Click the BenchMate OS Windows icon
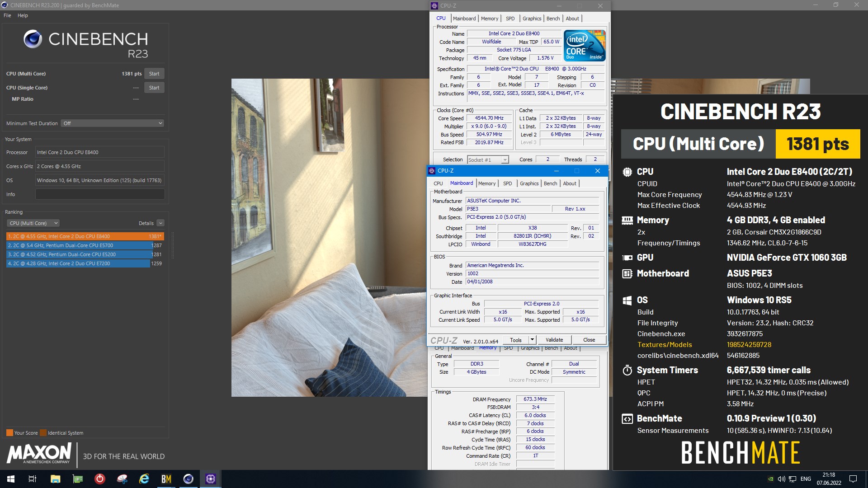This screenshot has height=488, width=868. pos(627,300)
